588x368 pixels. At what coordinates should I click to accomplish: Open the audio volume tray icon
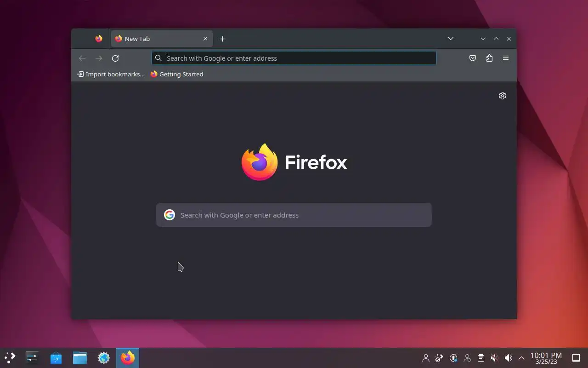[x=509, y=358]
